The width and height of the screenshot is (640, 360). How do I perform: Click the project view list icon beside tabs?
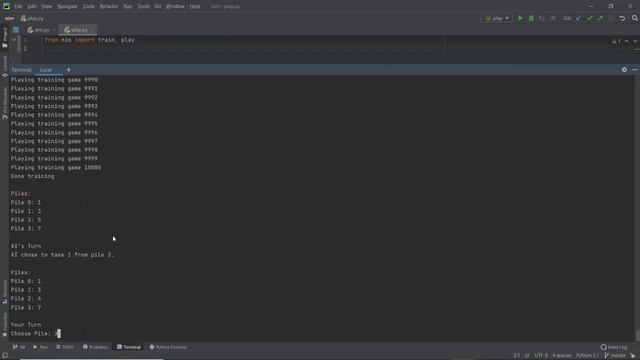coord(16,30)
